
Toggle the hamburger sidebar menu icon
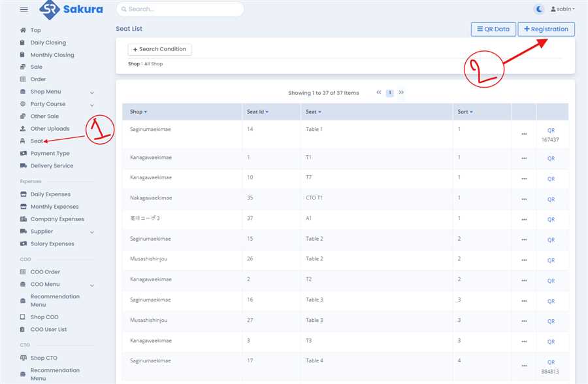click(24, 10)
